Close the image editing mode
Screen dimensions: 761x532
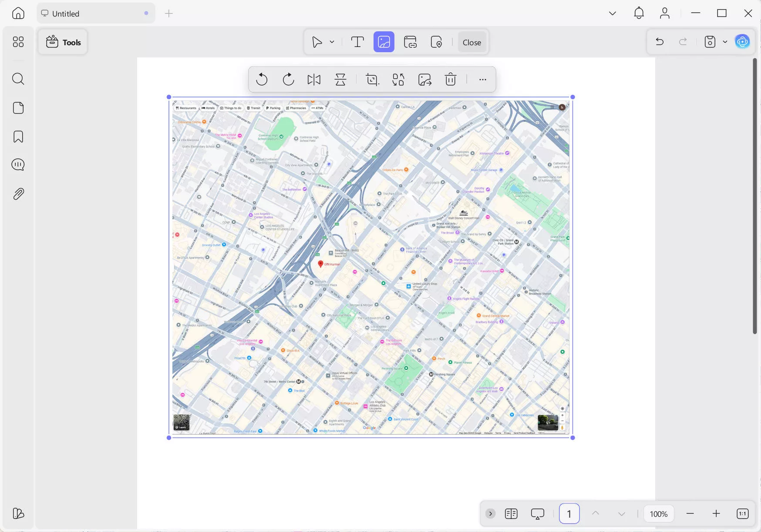coord(471,42)
